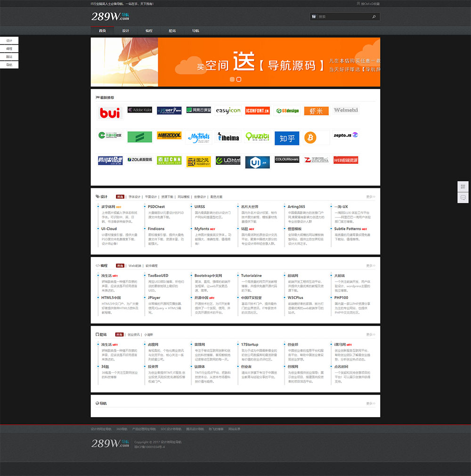
Task: Open search engine selector W icon
Action: 314,17
